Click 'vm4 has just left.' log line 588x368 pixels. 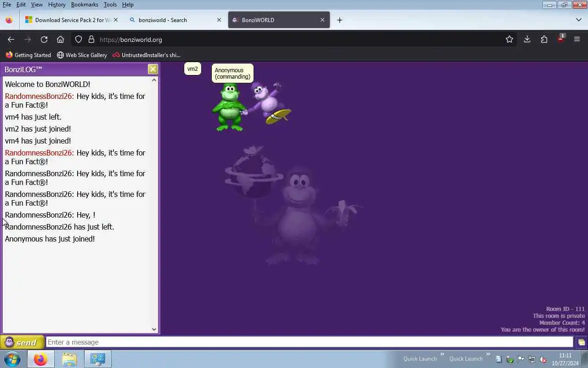point(33,117)
